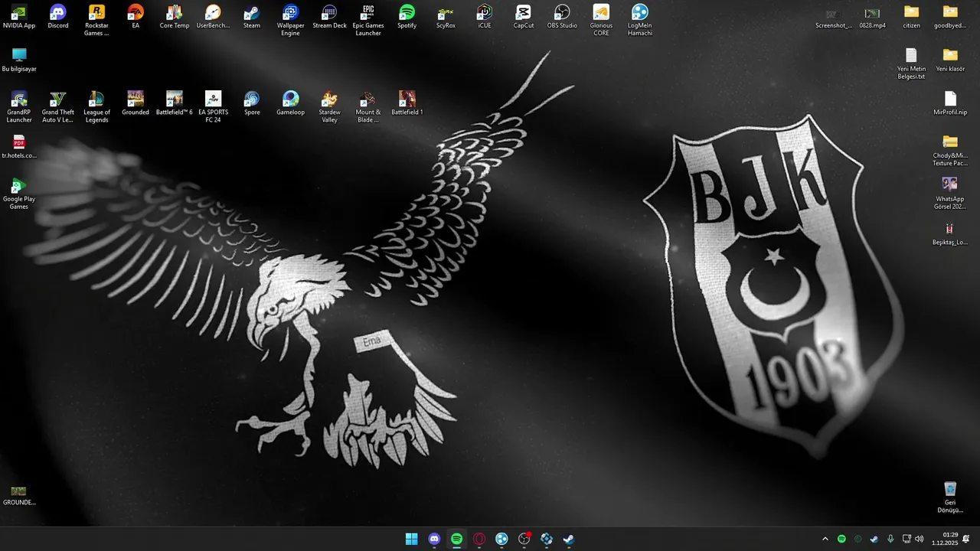Select the Glorious CORE desktop icon
Image resolution: width=980 pixels, height=551 pixels.
[601, 21]
